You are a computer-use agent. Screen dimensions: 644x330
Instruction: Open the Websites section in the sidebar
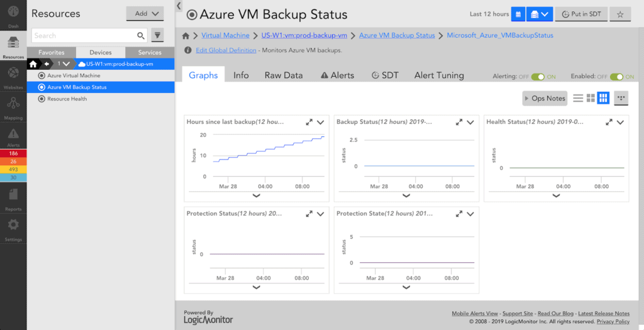click(13, 75)
